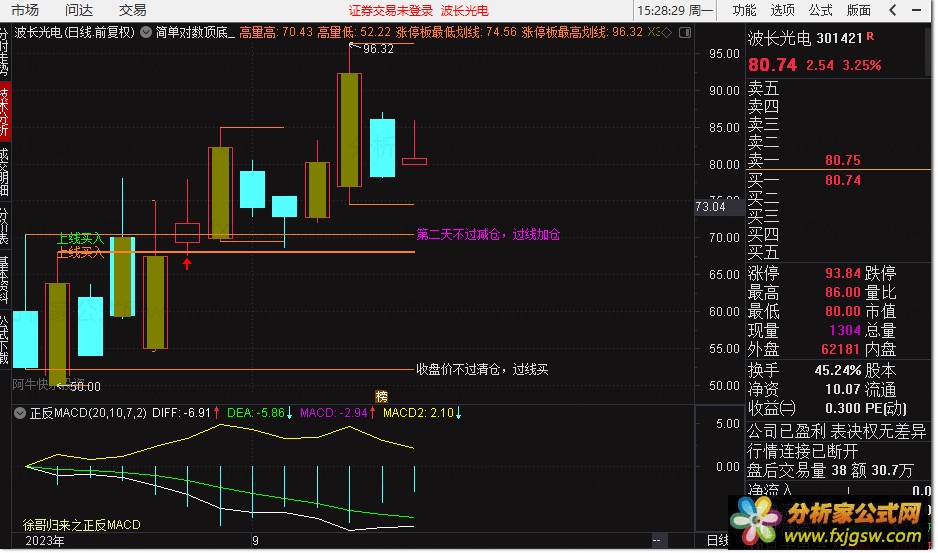Screen dimensions: 938x553
Task: Click the 买五 order book row
Action: [x=839, y=251]
